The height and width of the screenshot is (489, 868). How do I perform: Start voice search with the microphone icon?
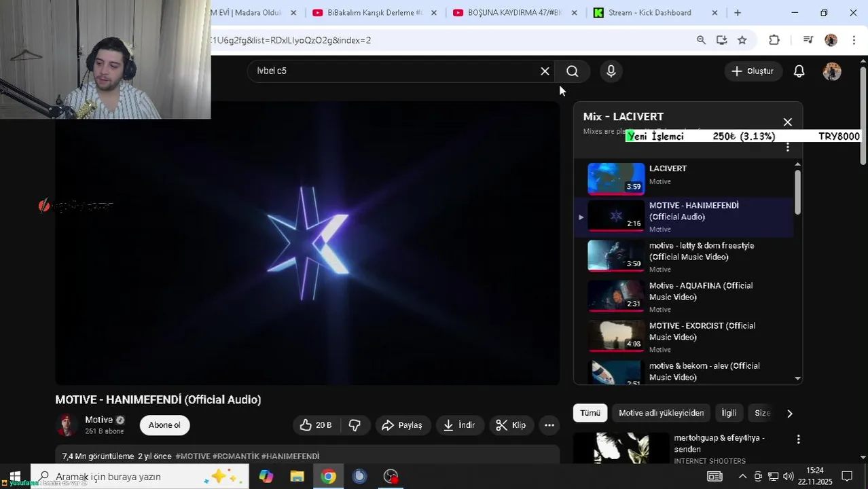[x=611, y=71]
